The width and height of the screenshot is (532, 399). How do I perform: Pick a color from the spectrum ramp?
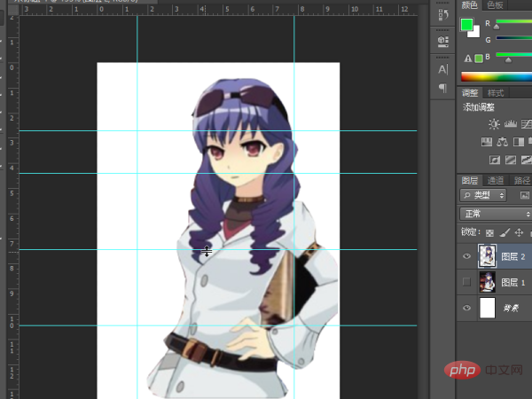click(497, 76)
